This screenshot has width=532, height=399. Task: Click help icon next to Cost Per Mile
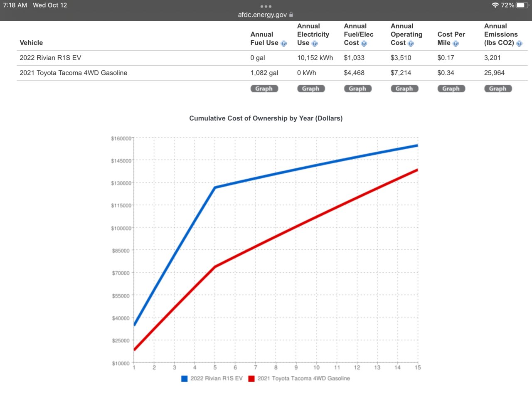(x=456, y=44)
